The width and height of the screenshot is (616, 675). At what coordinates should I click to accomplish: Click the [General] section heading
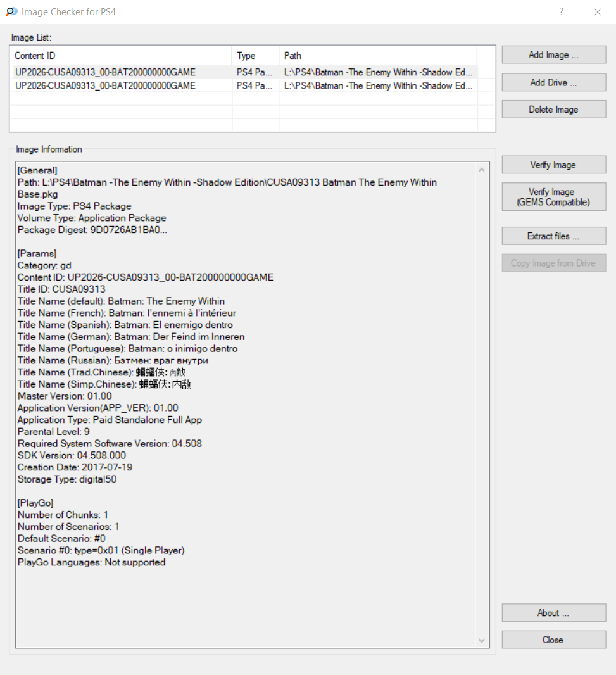pos(37,170)
